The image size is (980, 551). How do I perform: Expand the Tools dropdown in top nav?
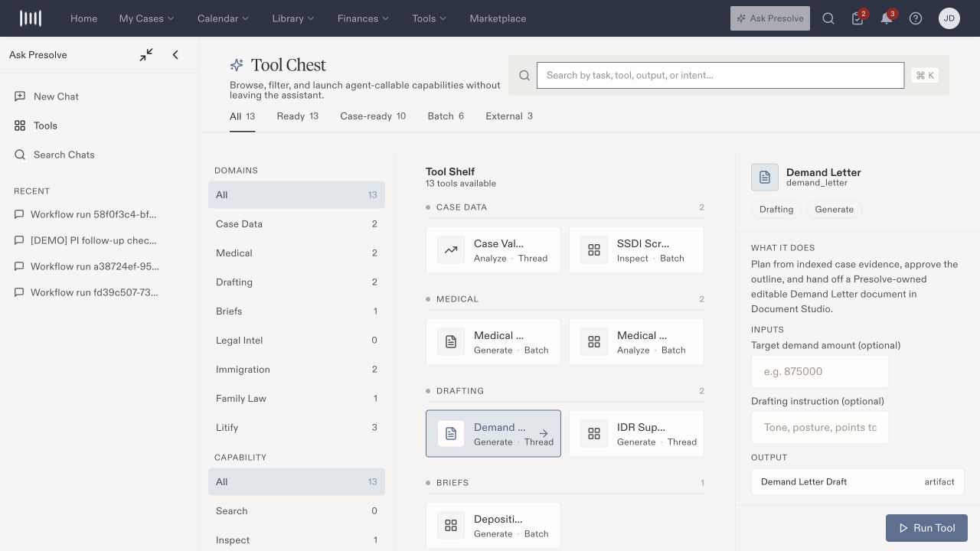(430, 18)
